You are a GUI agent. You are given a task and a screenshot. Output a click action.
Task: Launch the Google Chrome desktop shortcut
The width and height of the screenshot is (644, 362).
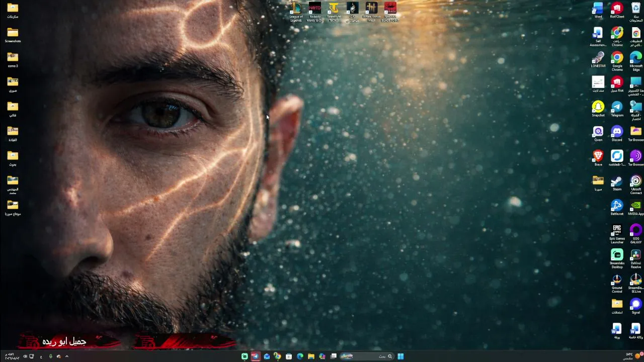coord(617,61)
